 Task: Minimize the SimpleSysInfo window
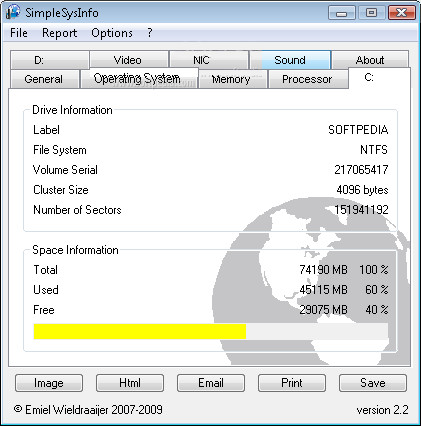(341, 13)
